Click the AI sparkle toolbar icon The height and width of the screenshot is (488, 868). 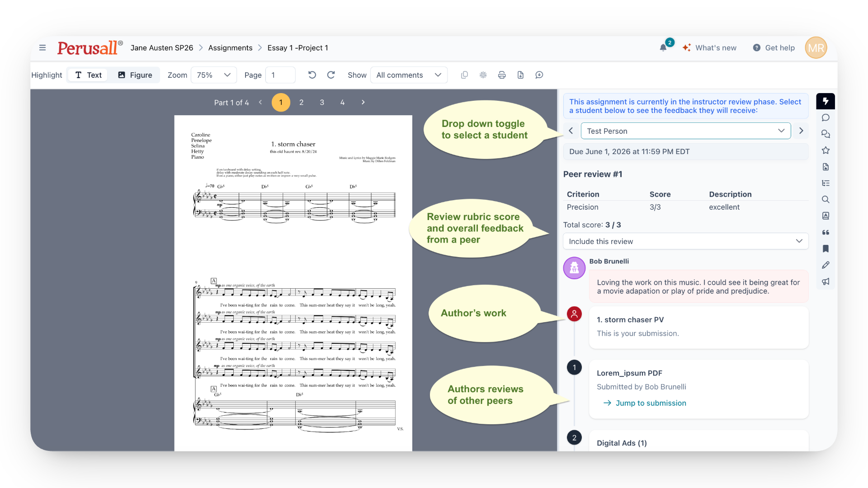[x=483, y=75]
